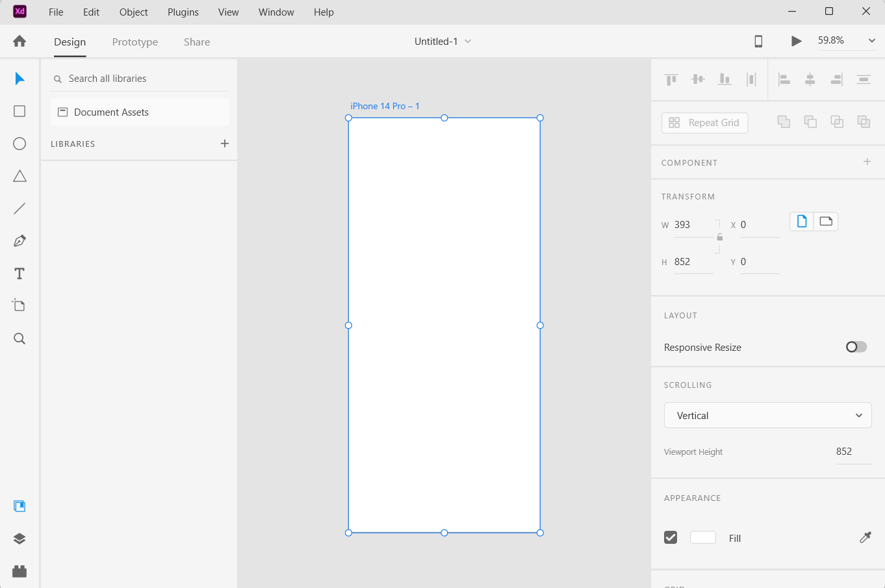
Task: Open the Plugins menu
Action: [183, 12]
